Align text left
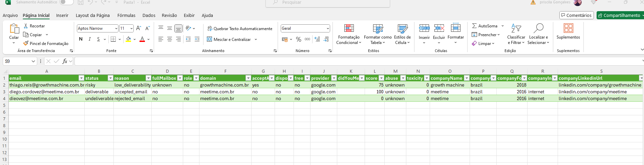 point(161,39)
